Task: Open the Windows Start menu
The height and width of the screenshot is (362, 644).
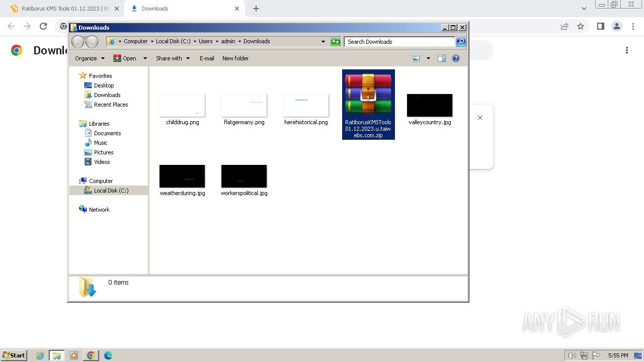Action: tap(14, 355)
